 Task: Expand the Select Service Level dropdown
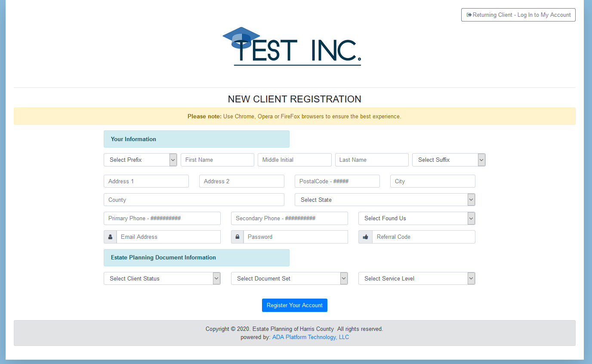point(416,278)
